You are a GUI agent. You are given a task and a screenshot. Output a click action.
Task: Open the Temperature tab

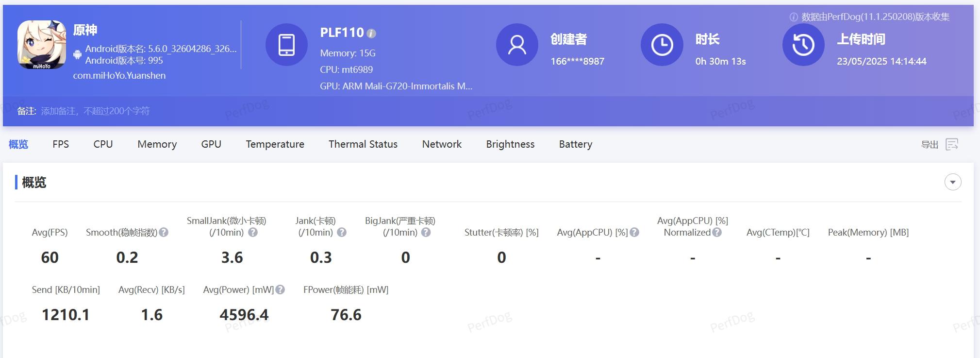tap(275, 144)
